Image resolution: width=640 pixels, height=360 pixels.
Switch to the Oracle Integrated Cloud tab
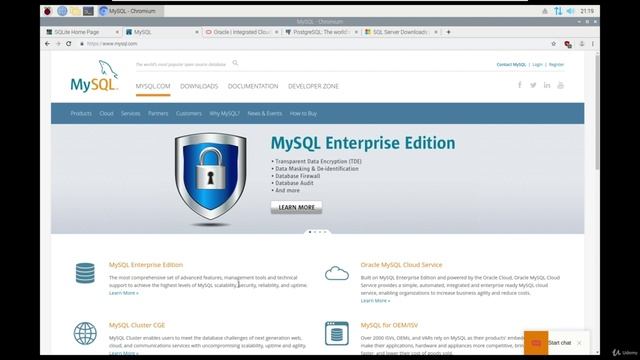pos(241,32)
